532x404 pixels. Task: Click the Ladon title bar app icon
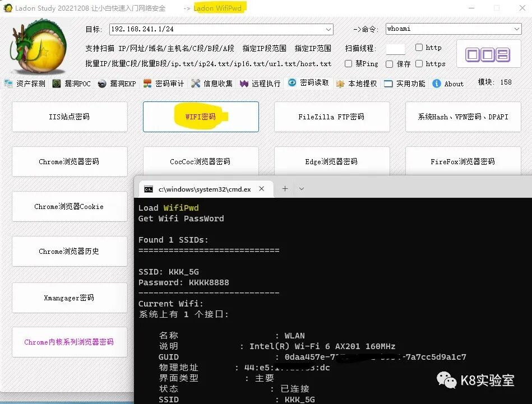pyautogui.click(x=8, y=8)
